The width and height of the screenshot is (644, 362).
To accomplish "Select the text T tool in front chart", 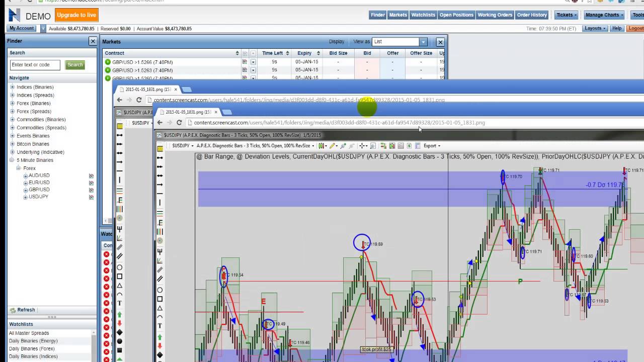I will [x=160, y=326].
